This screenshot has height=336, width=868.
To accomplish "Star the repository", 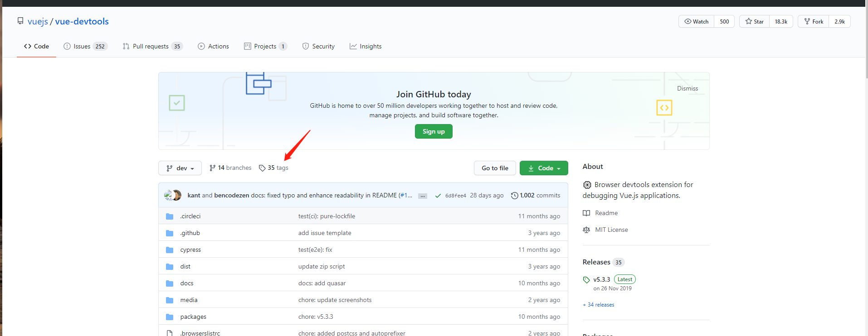I will 755,21.
